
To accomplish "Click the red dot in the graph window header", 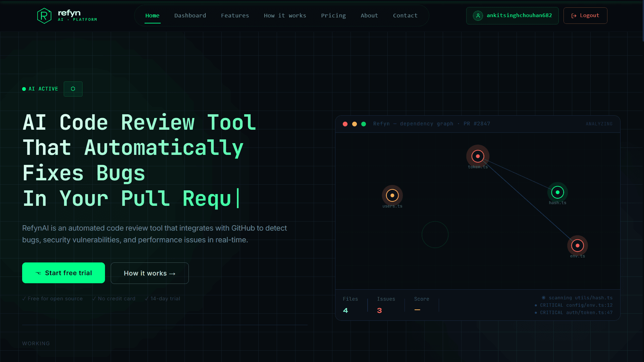I will coord(345,124).
